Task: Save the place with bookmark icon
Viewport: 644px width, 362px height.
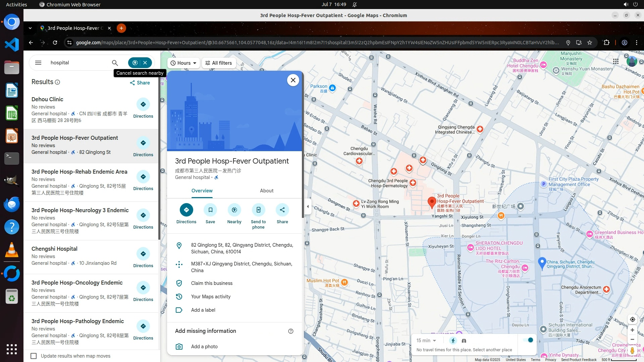Action: point(210,210)
